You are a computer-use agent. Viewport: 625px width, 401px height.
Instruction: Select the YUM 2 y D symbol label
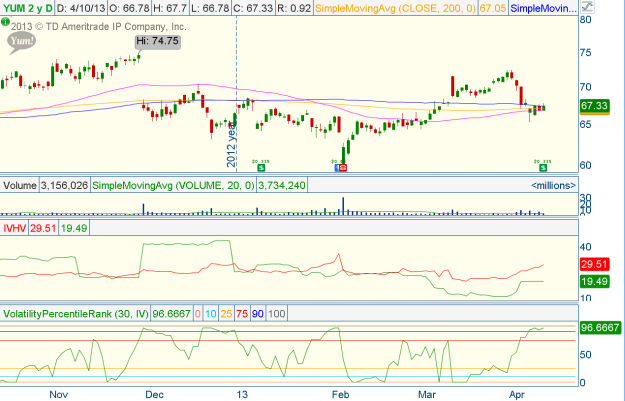click(x=26, y=9)
